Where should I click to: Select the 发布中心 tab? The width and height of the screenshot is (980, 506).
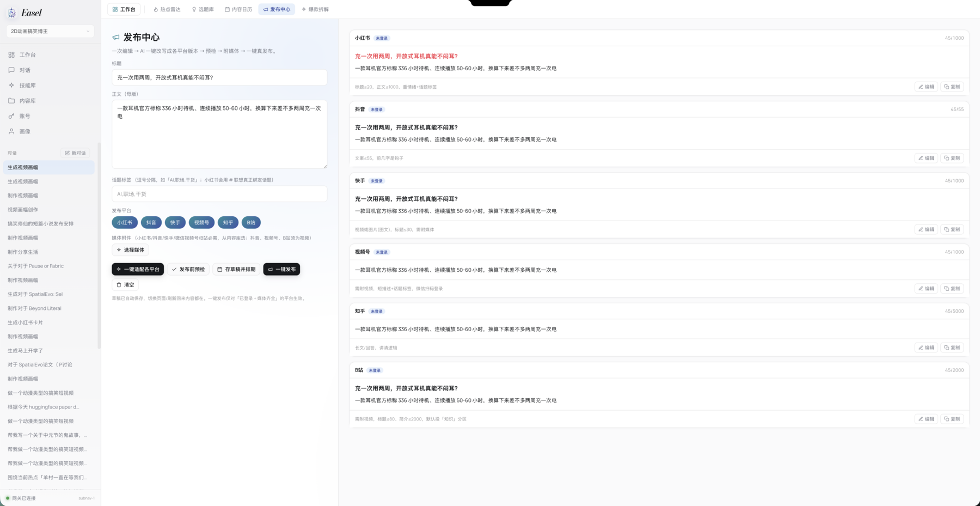(277, 9)
